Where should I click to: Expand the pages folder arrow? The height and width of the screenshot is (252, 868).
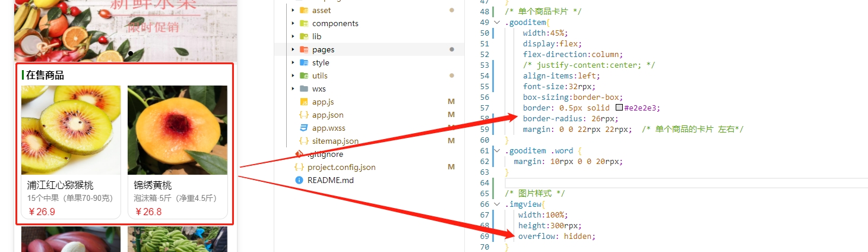coord(293,49)
